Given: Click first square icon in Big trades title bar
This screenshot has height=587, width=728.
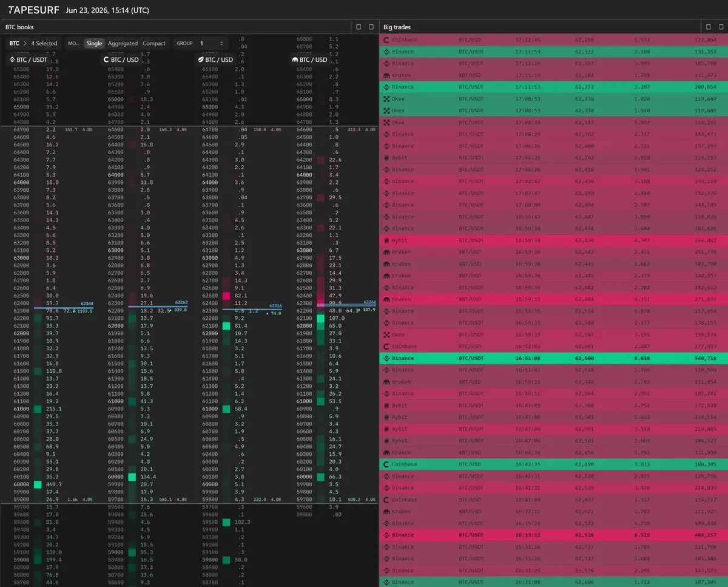Looking at the screenshot, I should coord(707,27).
